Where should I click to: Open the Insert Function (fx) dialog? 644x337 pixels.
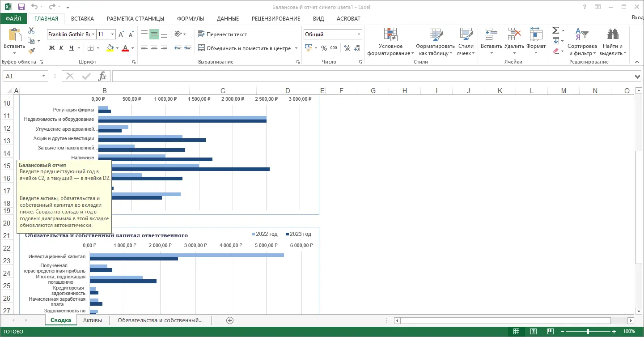point(102,76)
